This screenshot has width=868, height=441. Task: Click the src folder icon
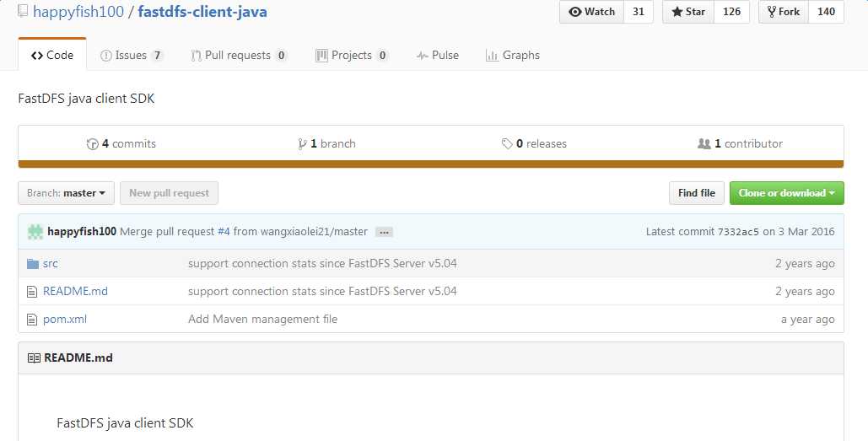tap(33, 264)
